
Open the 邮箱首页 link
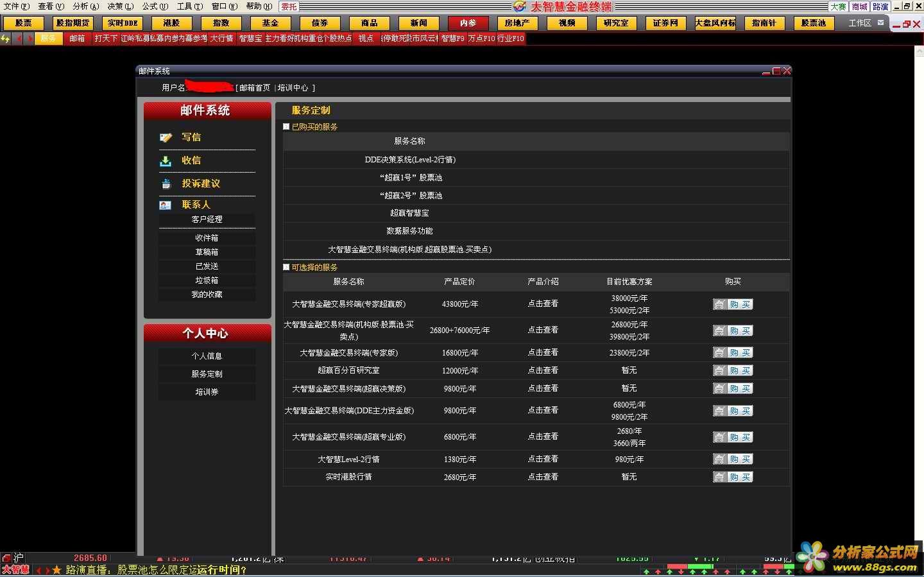(x=255, y=88)
